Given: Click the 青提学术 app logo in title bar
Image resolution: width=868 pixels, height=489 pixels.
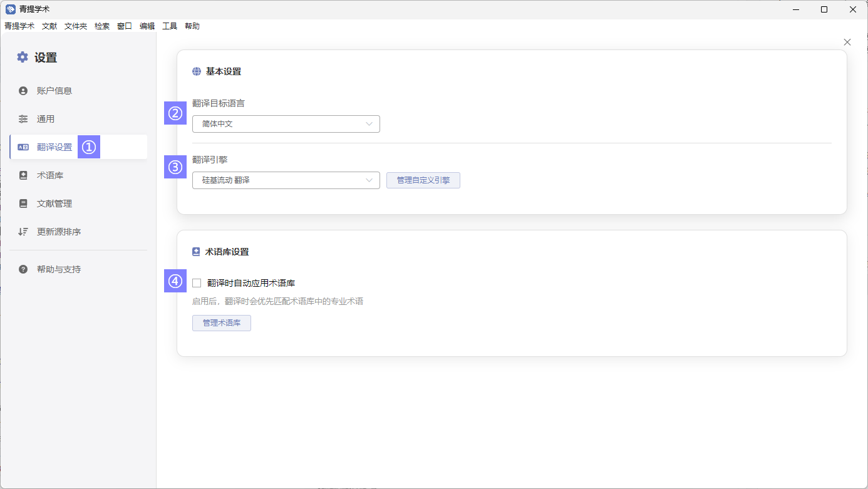Looking at the screenshot, I should [x=10, y=9].
